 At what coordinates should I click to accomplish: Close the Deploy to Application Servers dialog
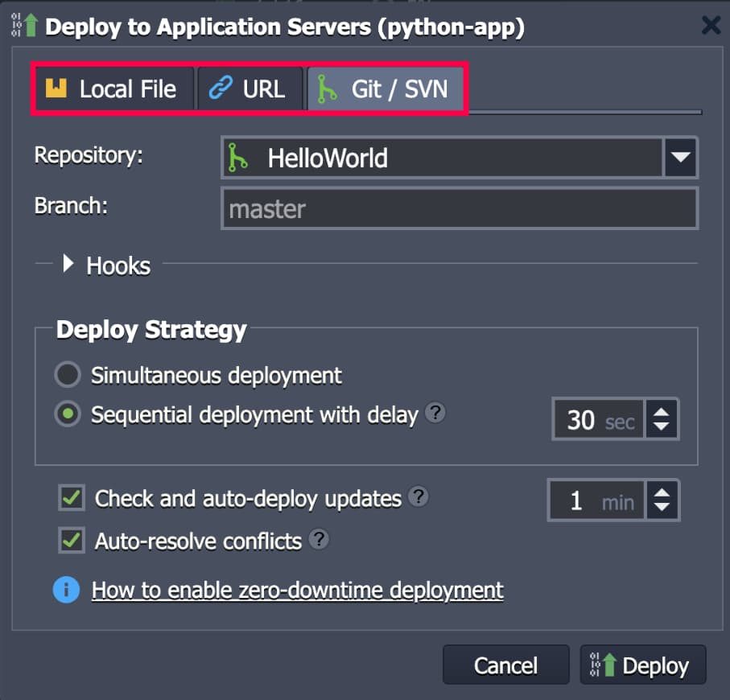711,25
